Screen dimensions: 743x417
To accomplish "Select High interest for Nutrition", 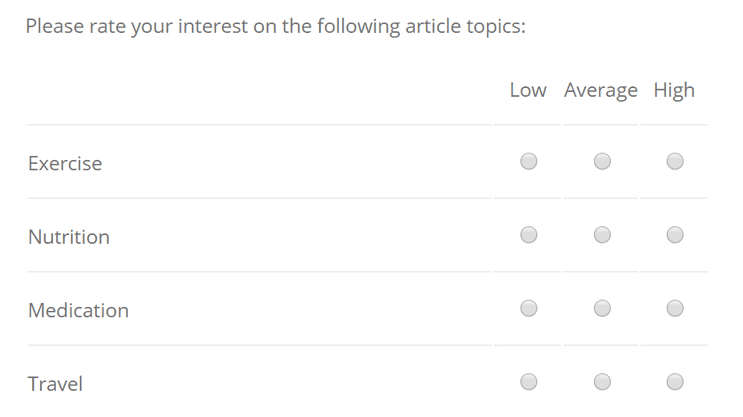I will tap(675, 235).
